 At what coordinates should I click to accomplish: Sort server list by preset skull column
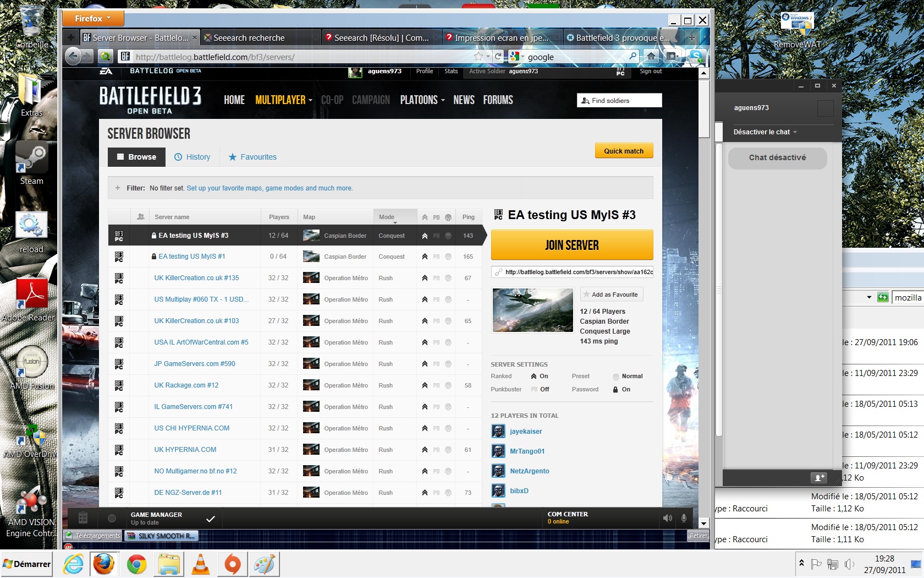tap(448, 217)
